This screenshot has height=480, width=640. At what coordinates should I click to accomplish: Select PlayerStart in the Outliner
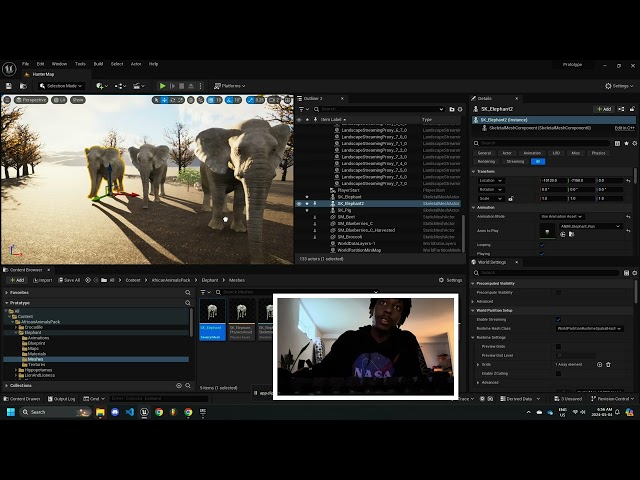point(349,190)
